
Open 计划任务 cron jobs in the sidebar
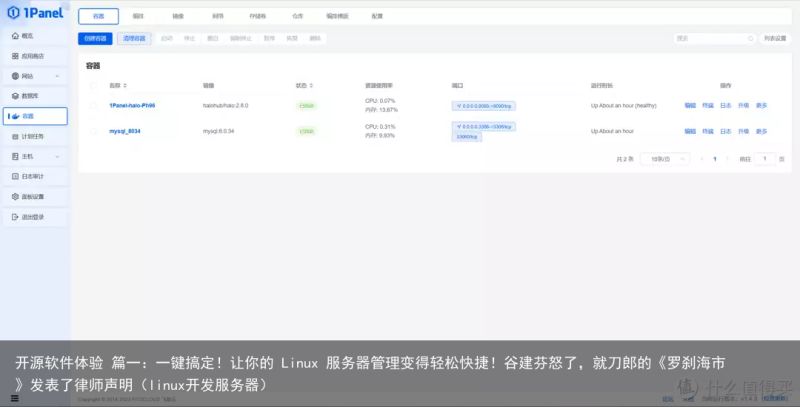(35, 137)
